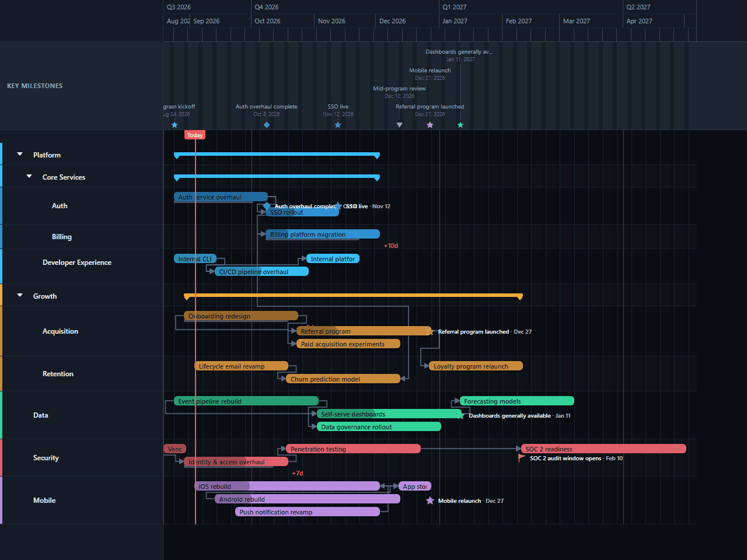Viewport: 747px width, 560px height.
Task: Click the Venc task bar in Security
Action: 175,449
